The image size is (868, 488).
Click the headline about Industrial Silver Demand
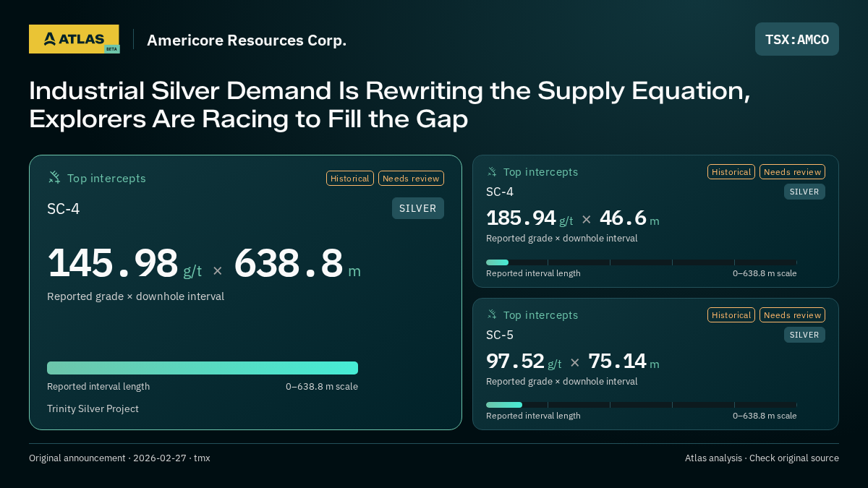[x=389, y=105]
